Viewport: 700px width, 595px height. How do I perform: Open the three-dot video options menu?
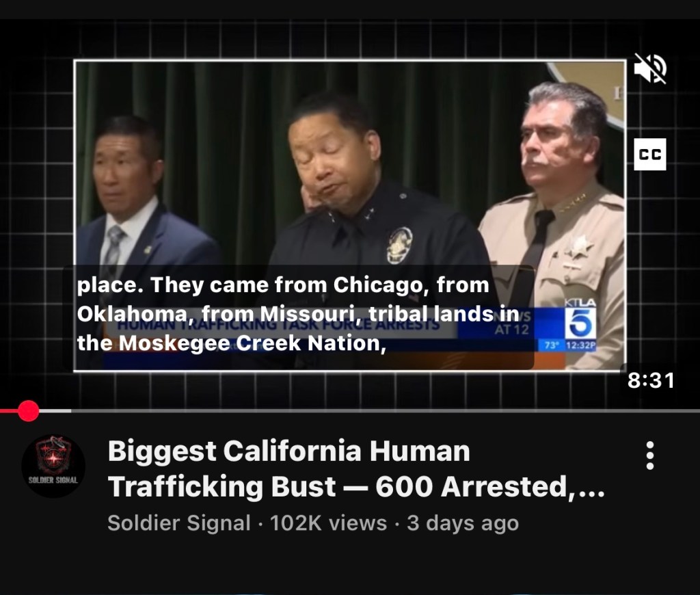[x=650, y=455]
